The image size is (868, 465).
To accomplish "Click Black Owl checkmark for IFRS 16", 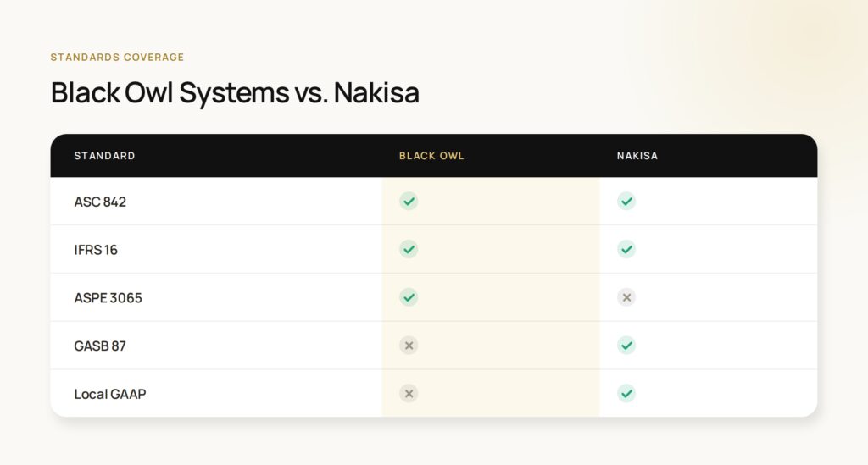I will [409, 249].
